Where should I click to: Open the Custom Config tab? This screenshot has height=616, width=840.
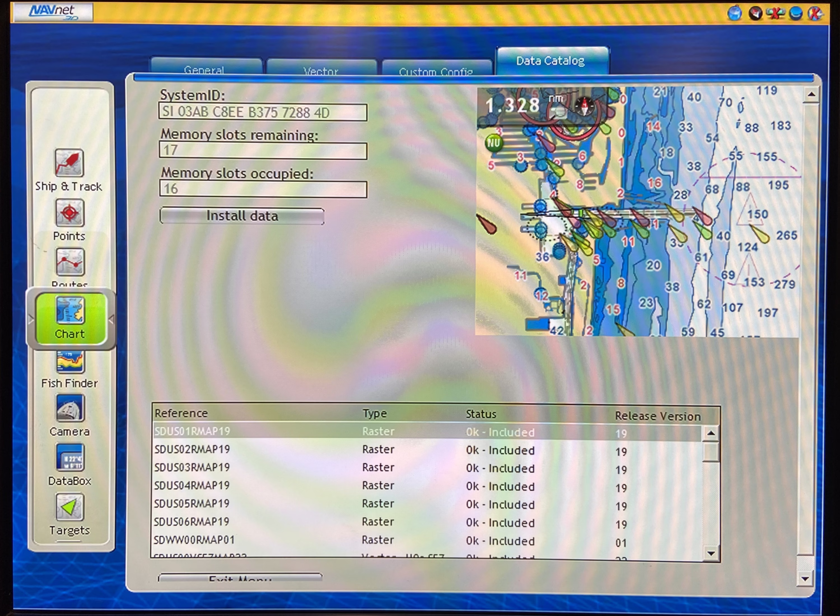(436, 69)
